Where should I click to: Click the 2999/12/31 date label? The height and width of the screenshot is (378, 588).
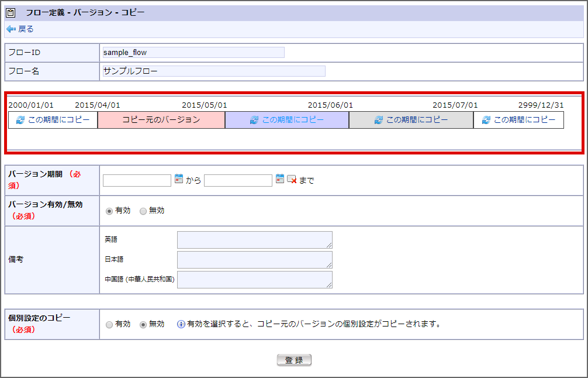tap(541, 105)
